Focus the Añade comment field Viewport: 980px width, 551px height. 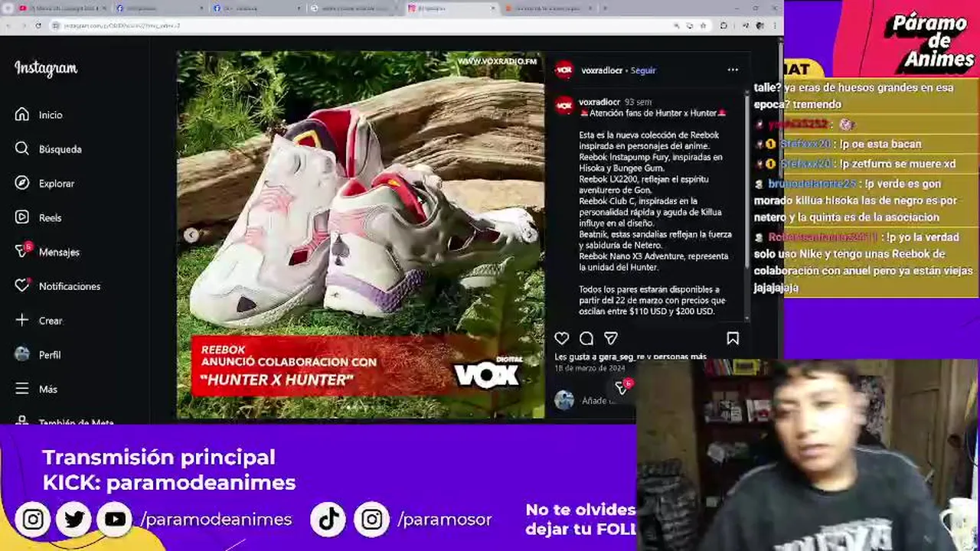[599, 400]
